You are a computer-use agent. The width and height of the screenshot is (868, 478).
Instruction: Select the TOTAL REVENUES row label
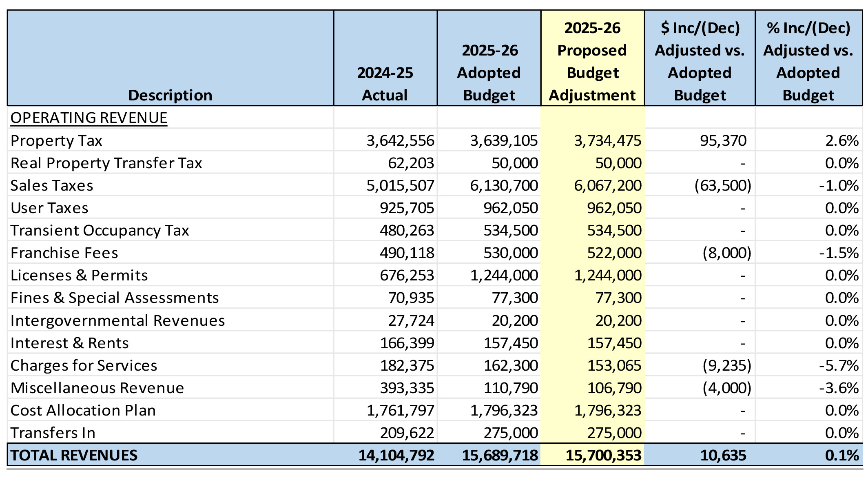click(74, 456)
